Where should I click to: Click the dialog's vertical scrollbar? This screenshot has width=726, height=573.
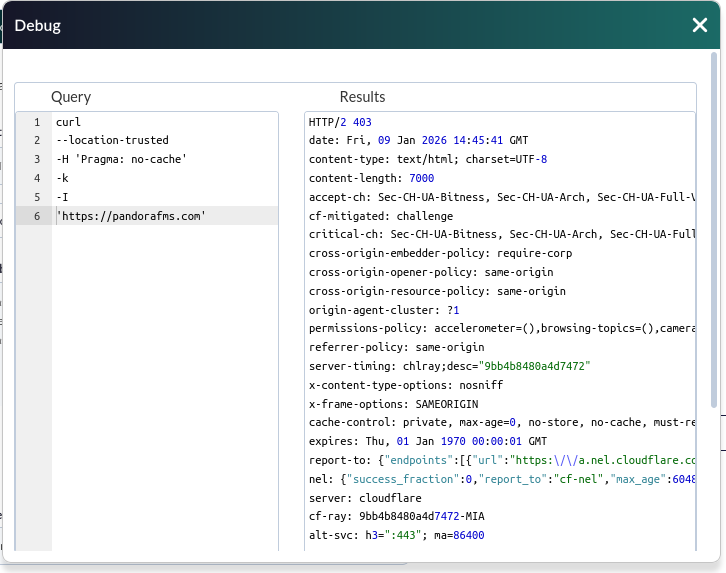pos(713,230)
